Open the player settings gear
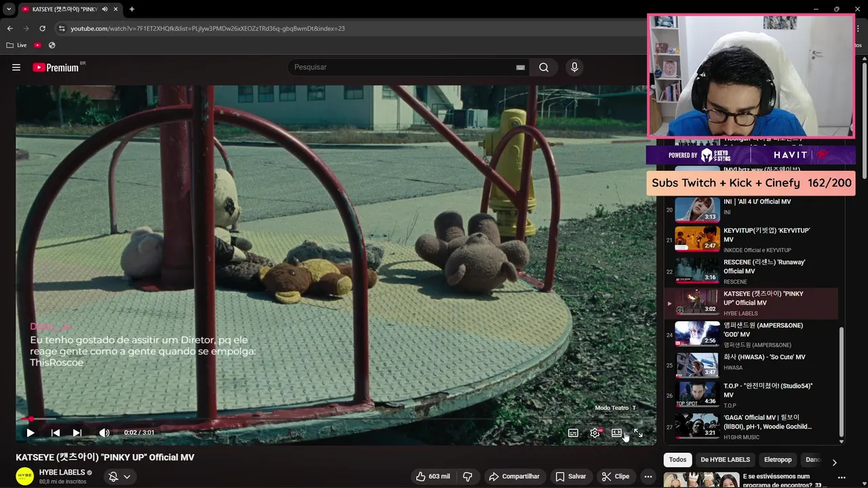This screenshot has height=488, width=868. point(595,432)
